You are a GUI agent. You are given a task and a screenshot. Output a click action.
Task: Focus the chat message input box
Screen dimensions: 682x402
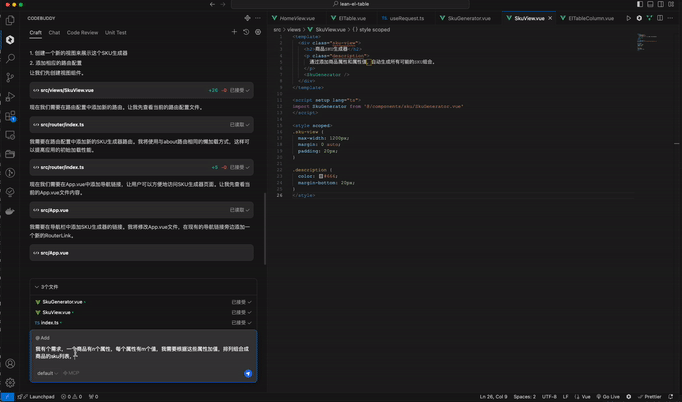click(144, 353)
